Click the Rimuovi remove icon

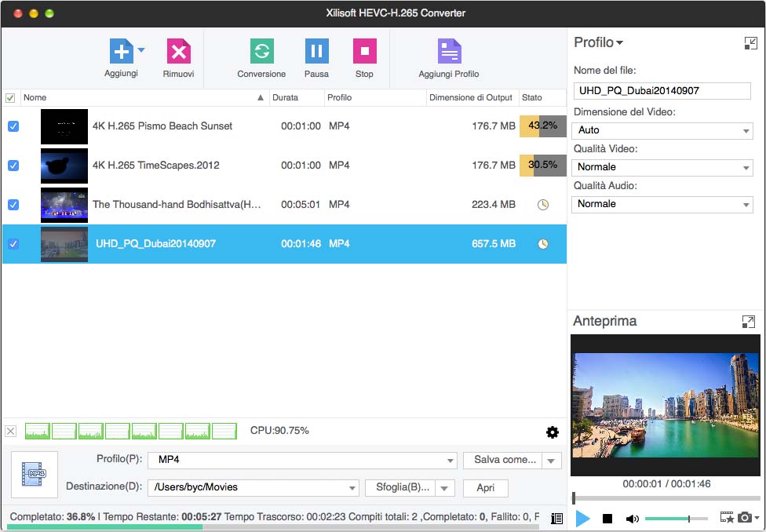178,51
